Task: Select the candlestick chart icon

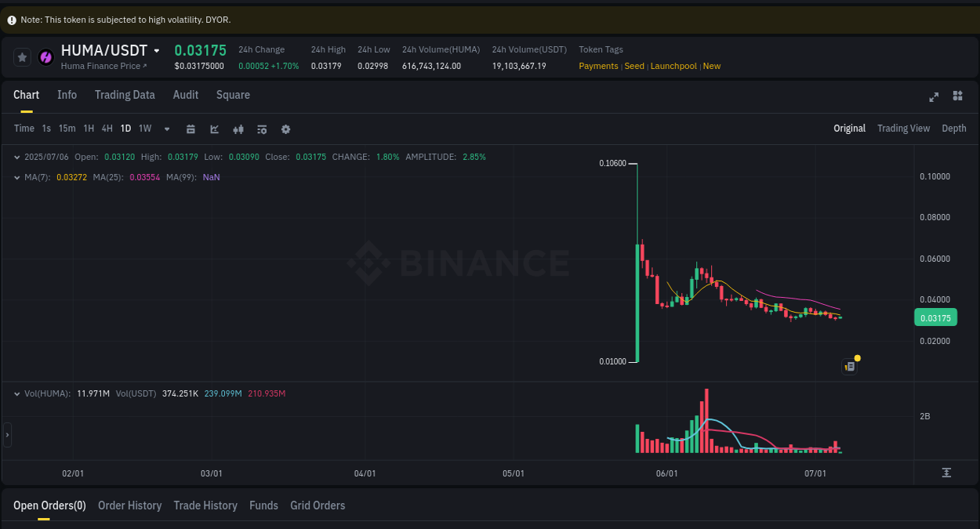Action: [238, 129]
